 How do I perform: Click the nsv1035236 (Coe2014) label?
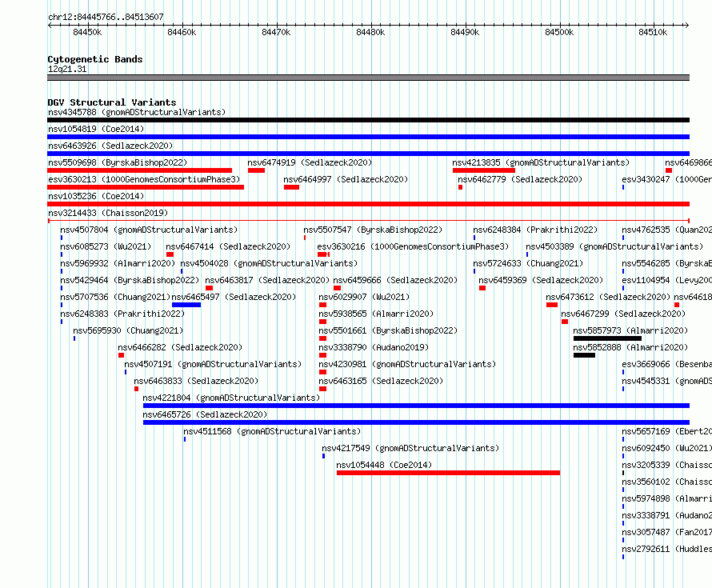point(96,196)
